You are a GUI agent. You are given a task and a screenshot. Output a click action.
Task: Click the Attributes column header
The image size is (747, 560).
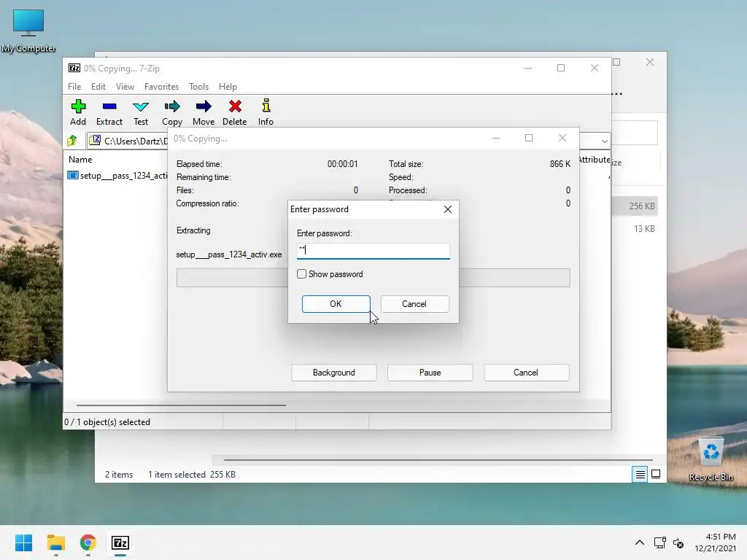pos(594,160)
